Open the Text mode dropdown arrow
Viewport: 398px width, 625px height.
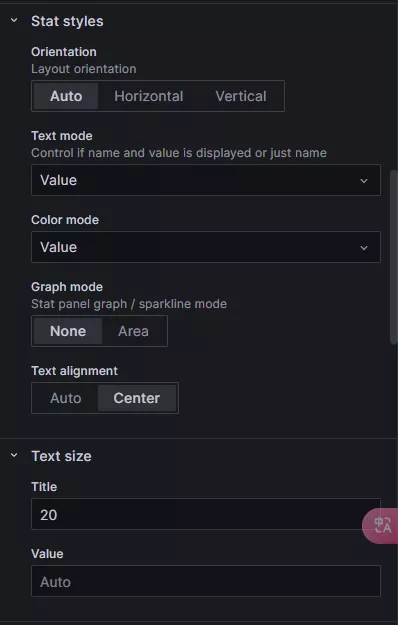[364, 181]
